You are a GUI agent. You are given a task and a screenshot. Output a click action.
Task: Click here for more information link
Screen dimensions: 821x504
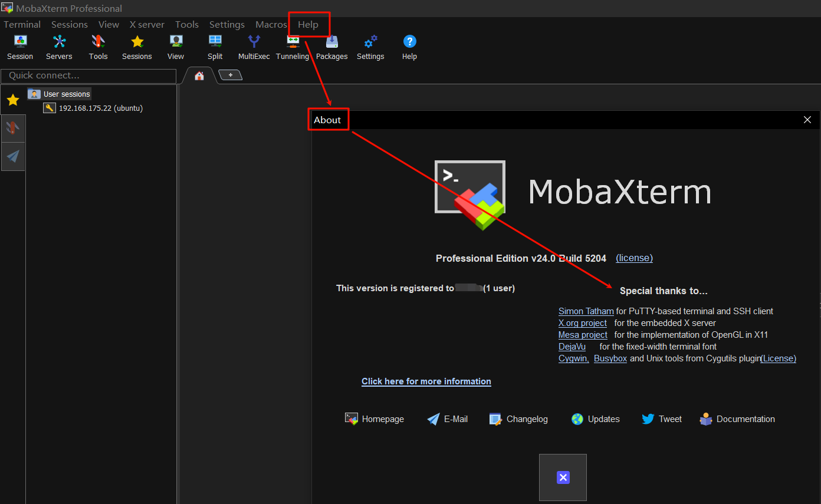[426, 381]
